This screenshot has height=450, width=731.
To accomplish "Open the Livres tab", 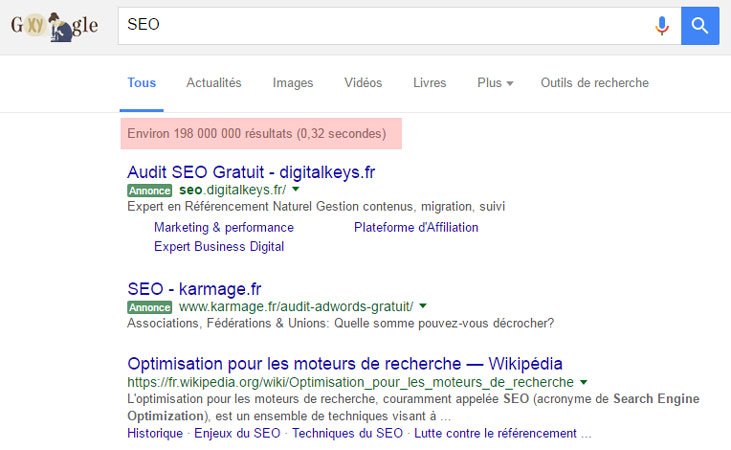I will click(x=429, y=83).
